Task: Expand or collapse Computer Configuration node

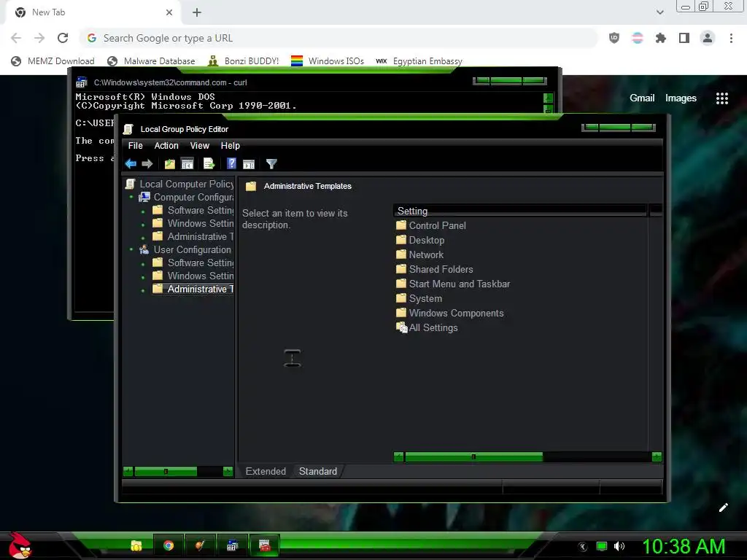Action: 131,197
